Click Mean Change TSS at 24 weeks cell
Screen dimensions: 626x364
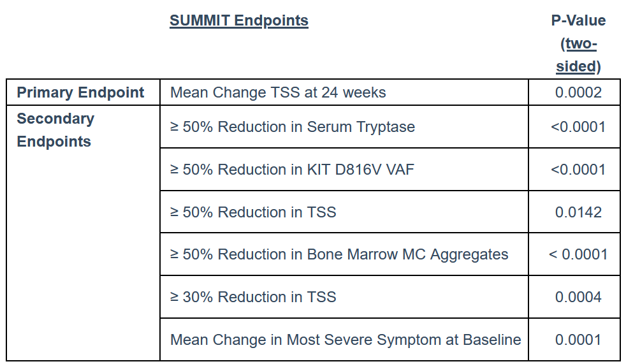pos(278,92)
